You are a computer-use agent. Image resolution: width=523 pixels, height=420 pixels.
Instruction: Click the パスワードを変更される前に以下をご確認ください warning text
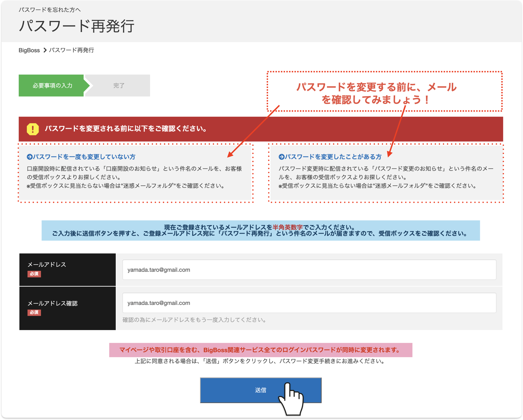coord(126,129)
